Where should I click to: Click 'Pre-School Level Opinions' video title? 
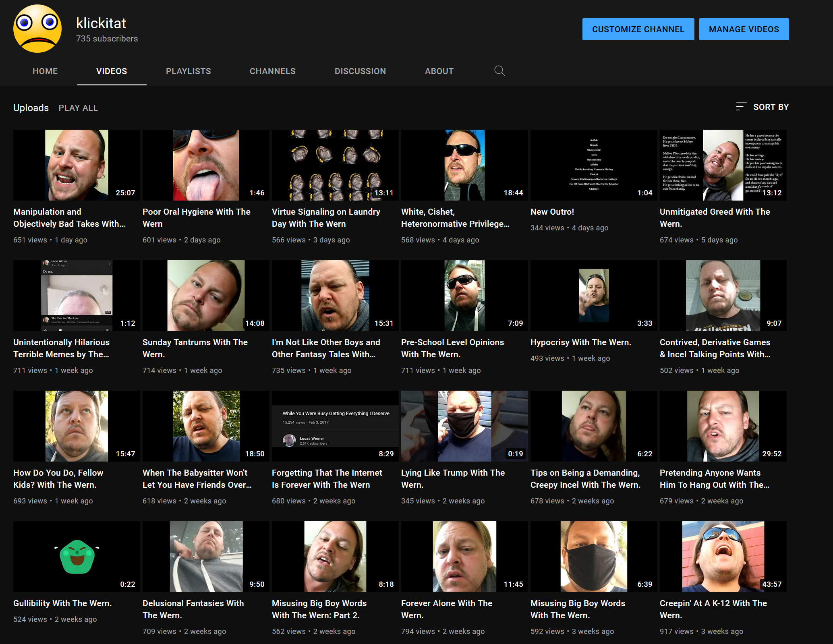[452, 348]
